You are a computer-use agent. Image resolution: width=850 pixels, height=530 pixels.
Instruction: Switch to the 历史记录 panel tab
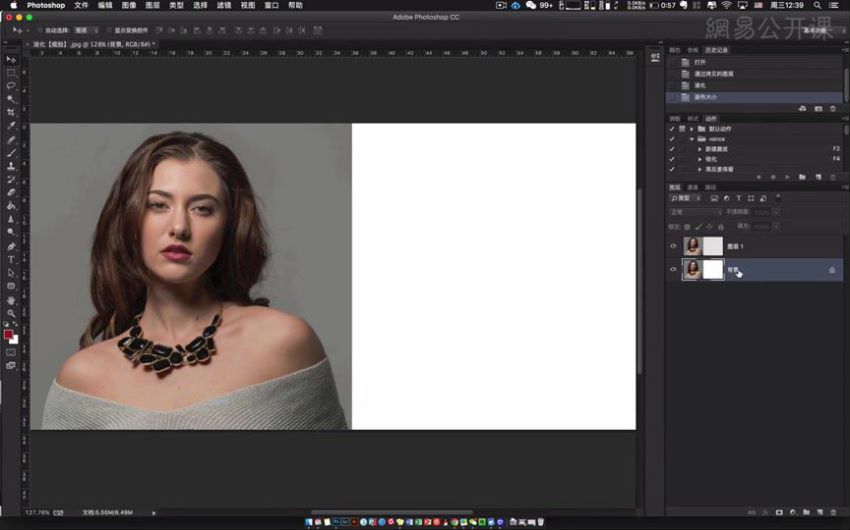tap(716, 50)
